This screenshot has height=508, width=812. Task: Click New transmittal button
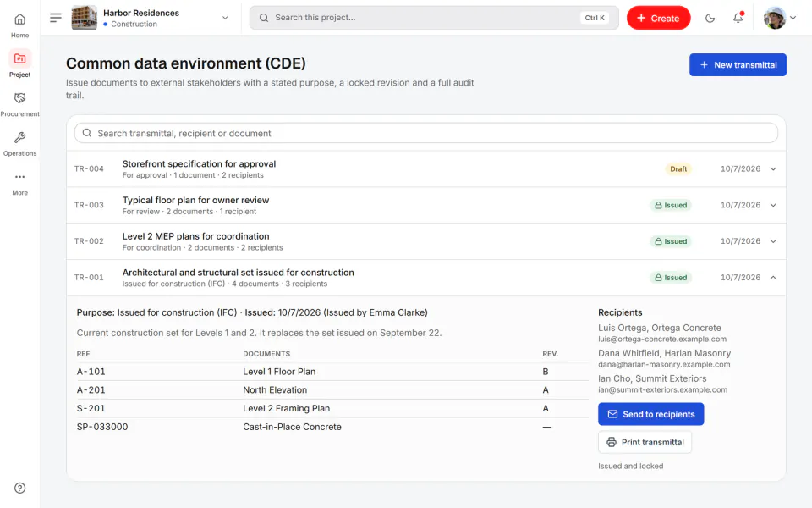point(738,65)
